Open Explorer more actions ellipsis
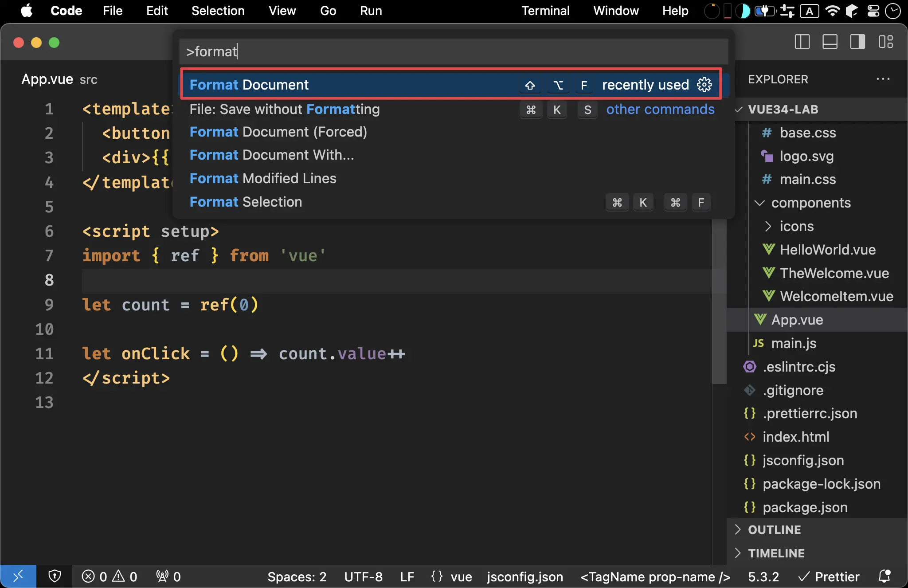The width and height of the screenshot is (908, 588). (x=883, y=79)
